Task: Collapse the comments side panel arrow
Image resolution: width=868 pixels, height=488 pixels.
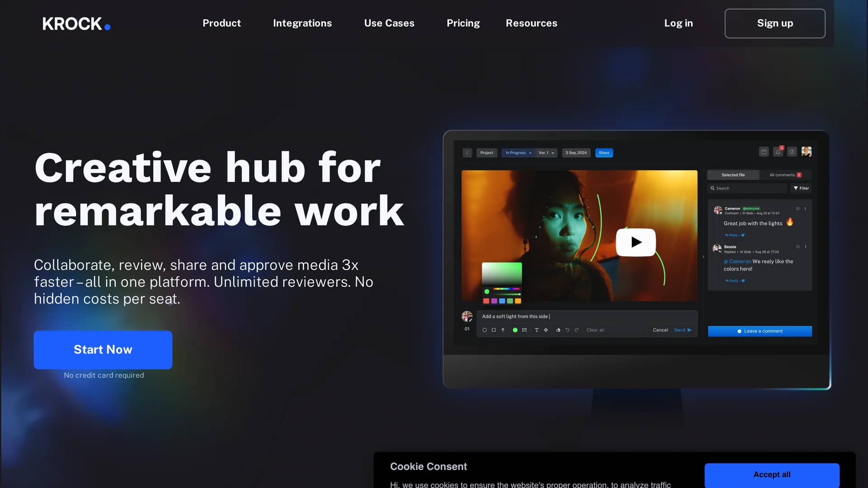Action: point(703,257)
